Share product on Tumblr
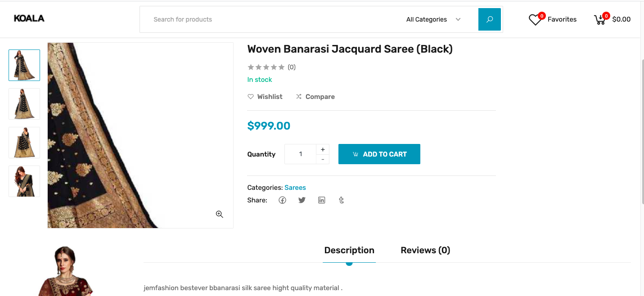This screenshot has width=644, height=296. tap(342, 200)
